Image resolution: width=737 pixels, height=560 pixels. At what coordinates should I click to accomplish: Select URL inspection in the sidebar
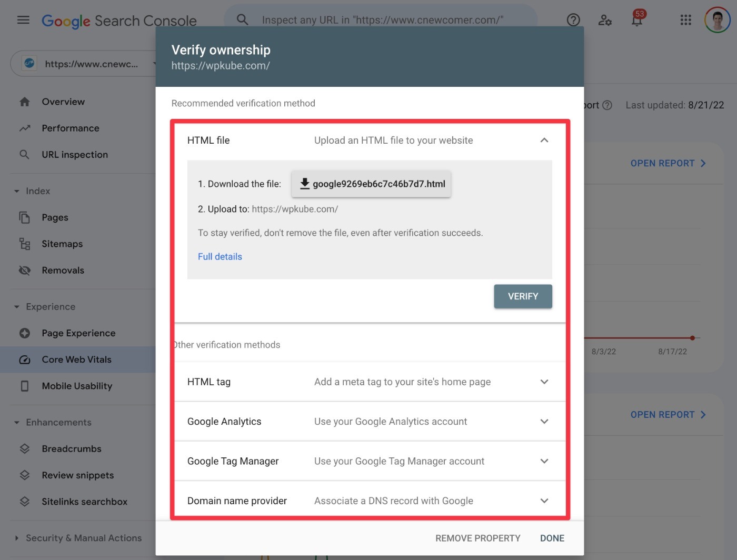(x=75, y=154)
